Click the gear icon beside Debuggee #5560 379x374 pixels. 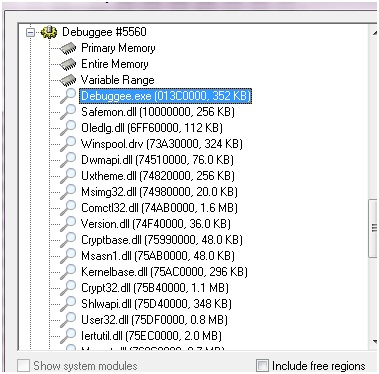pyautogui.click(x=49, y=32)
